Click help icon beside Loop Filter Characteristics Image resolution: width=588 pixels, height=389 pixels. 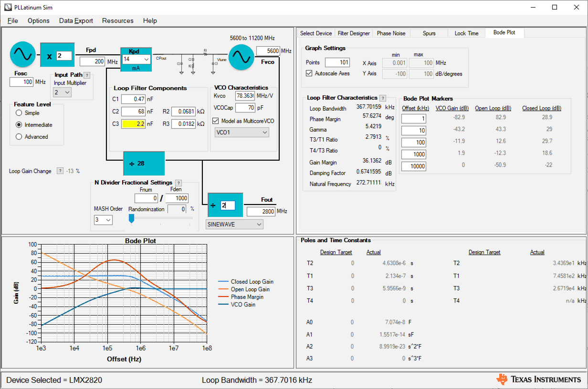click(x=382, y=98)
